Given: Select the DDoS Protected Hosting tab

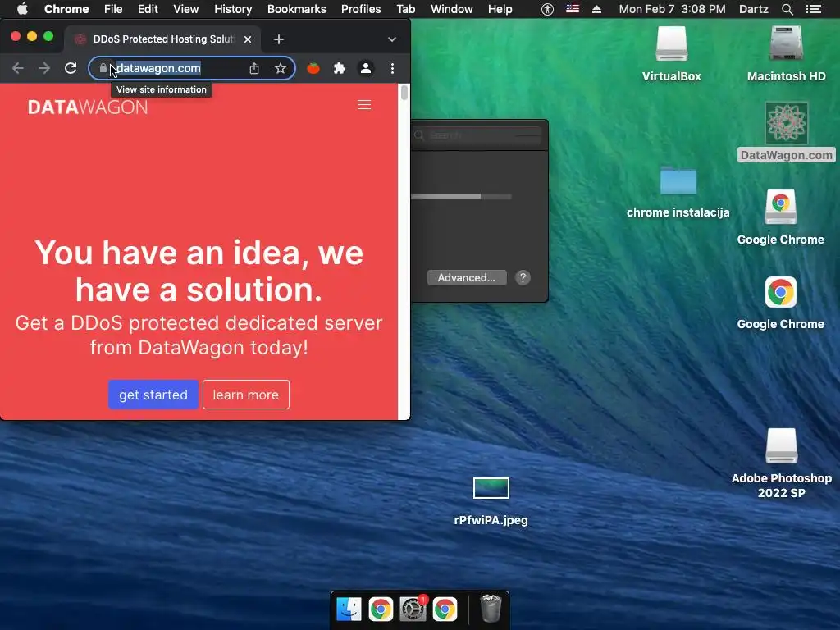Looking at the screenshot, I should click(x=163, y=39).
